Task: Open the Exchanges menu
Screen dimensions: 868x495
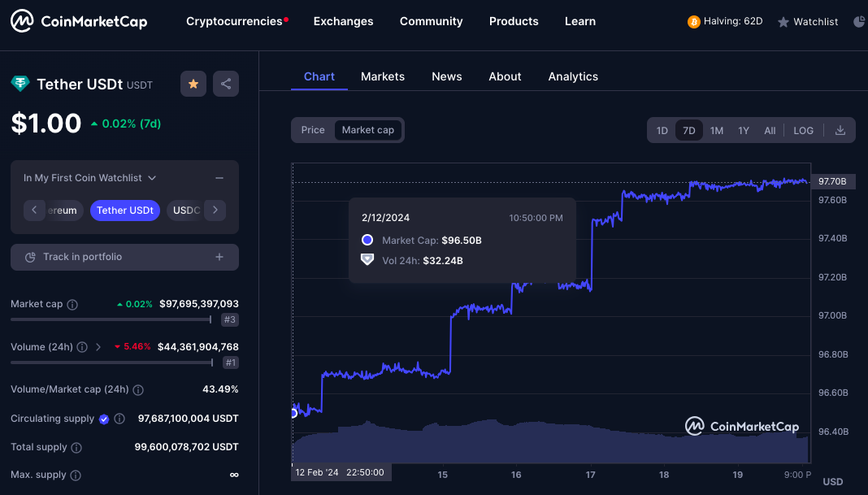Action: click(343, 22)
